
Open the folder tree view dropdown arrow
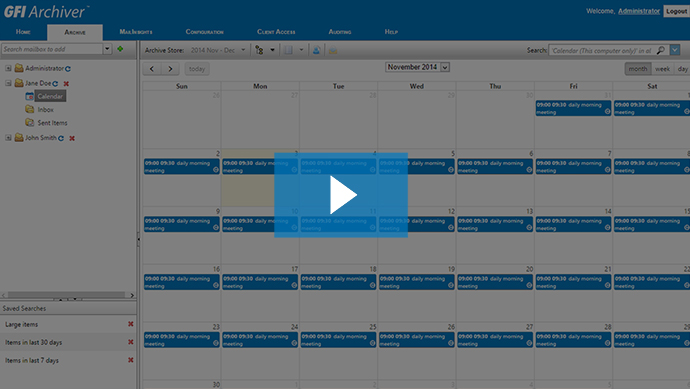[x=272, y=50]
